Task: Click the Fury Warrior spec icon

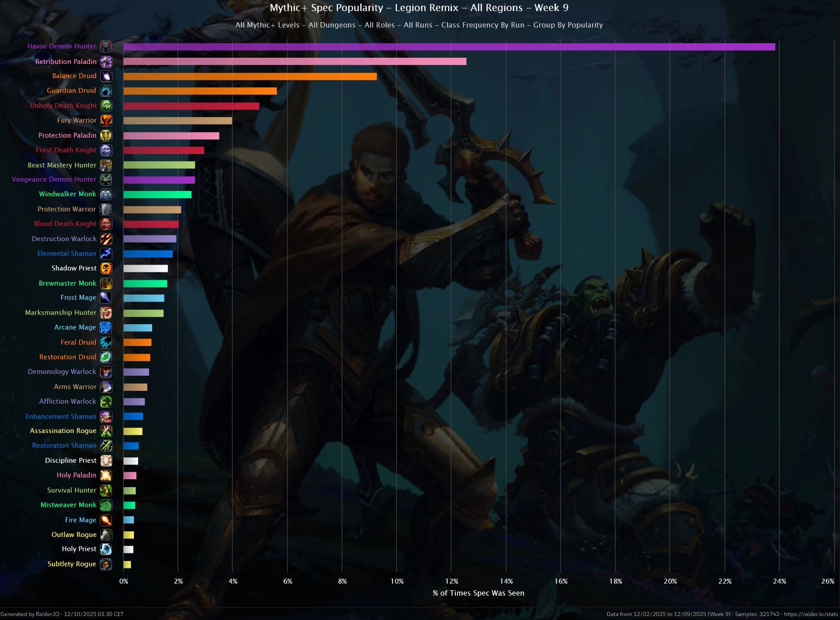Action: coord(106,120)
